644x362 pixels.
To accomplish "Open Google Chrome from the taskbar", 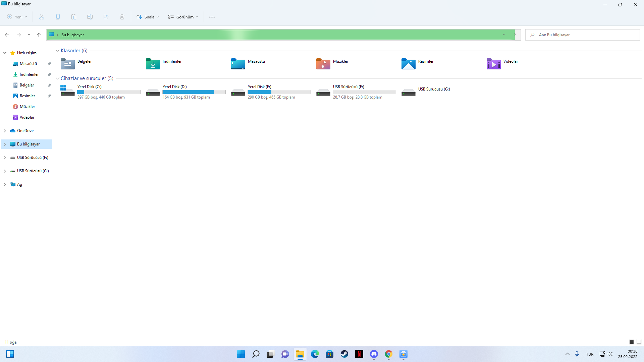I will (x=389, y=354).
